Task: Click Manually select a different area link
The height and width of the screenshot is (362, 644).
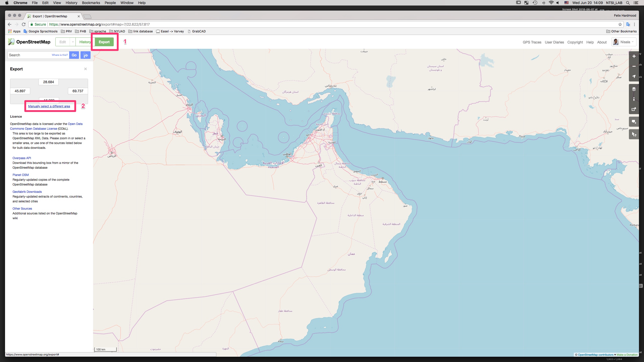Action: click(49, 106)
